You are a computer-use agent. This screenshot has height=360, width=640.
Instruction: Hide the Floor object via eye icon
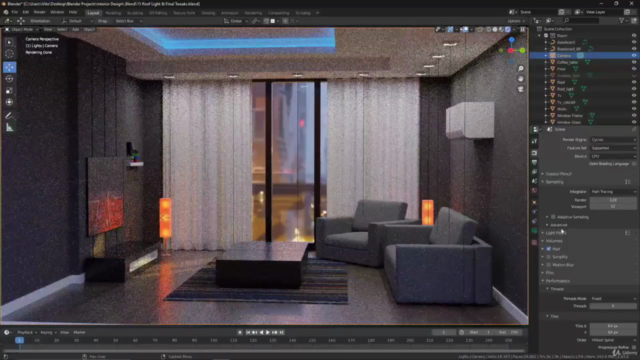(x=634, y=69)
